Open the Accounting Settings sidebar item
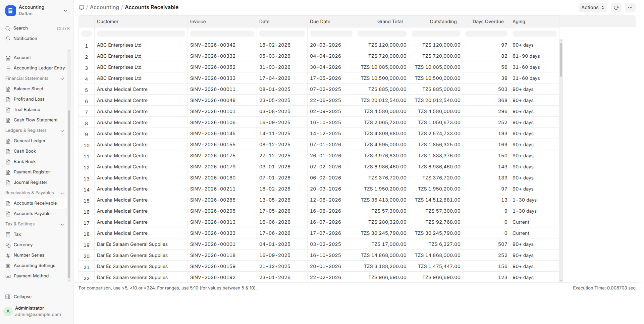Screen dimensions: 644x324 point(35,266)
